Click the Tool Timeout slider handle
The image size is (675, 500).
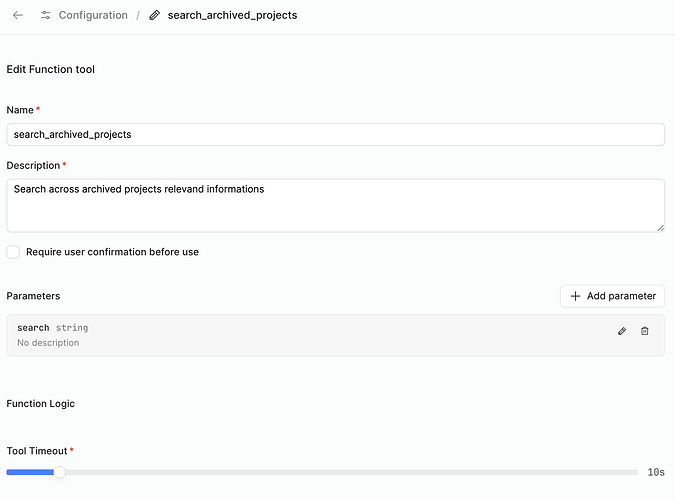pyautogui.click(x=60, y=472)
